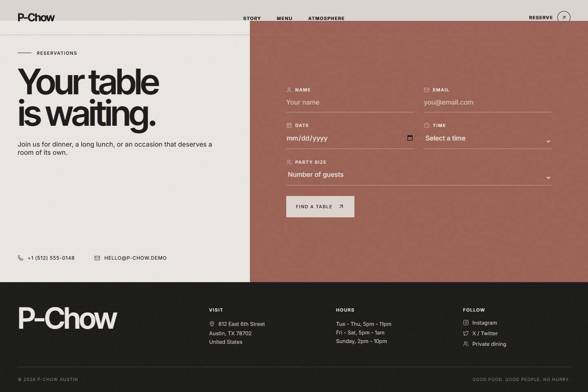Open the calendar picker icon

pyautogui.click(x=410, y=138)
